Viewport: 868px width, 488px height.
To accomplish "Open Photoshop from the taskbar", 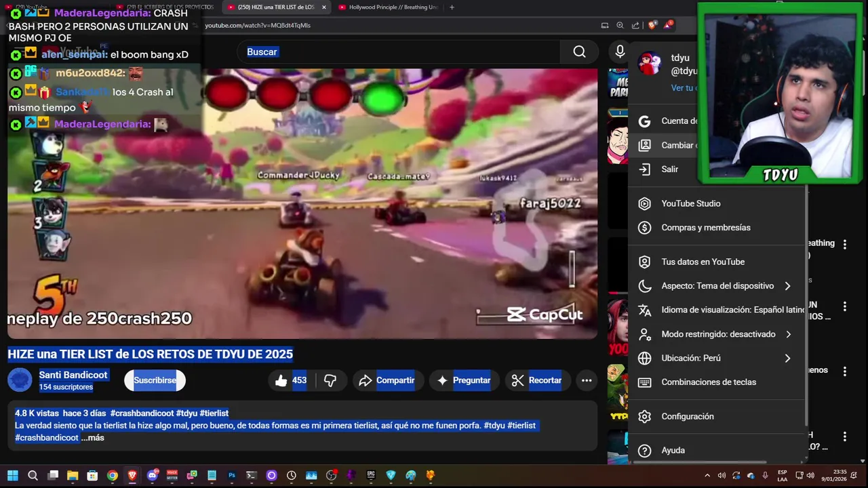I will tap(232, 475).
